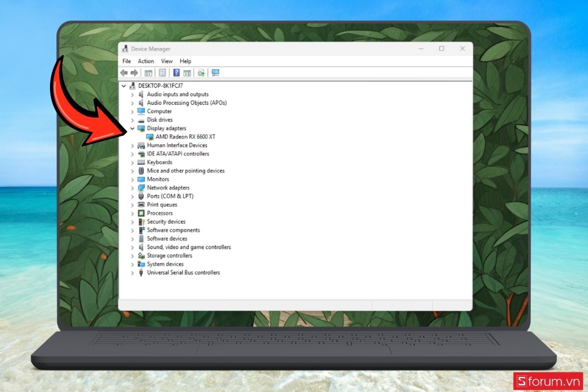
Task: Open Properties from the toolbar icon
Action: click(x=162, y=73)
